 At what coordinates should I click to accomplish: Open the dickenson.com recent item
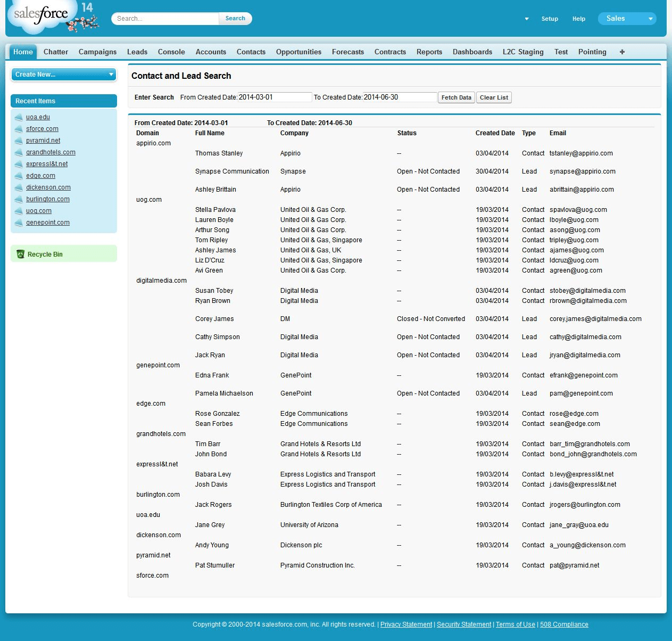pos(48,187)
